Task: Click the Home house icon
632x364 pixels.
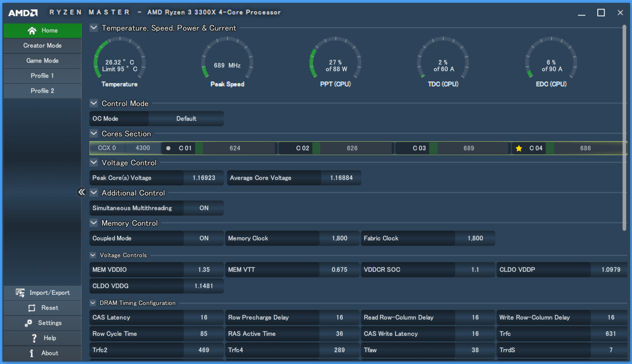Action: click(32, 30)
